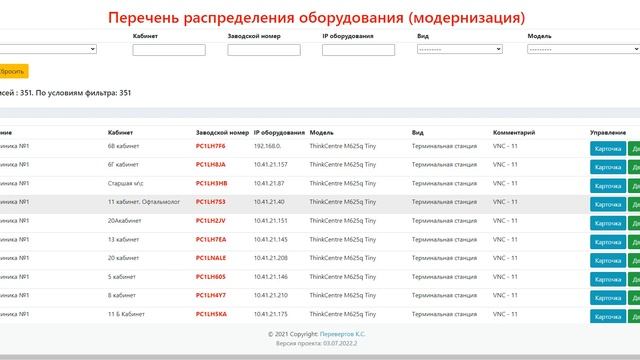
Task: Click the Заводской номер table column header
Action: click(x=222, y=133)
